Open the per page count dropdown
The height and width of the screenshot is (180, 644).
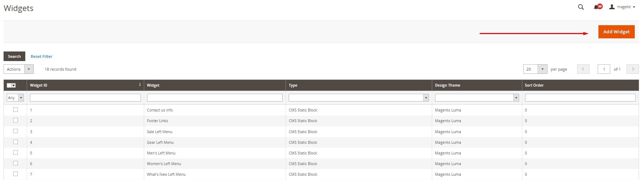point(535,69)
